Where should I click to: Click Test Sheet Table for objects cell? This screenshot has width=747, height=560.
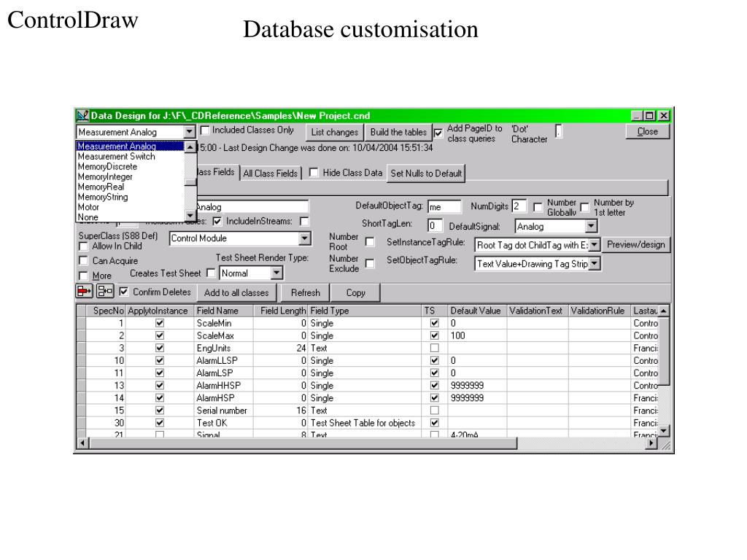[365, 423]
